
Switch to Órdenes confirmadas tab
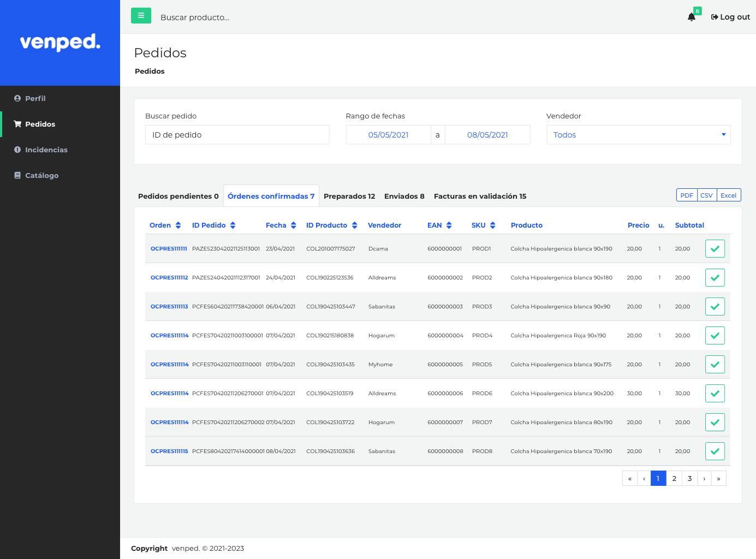(271, 196)
